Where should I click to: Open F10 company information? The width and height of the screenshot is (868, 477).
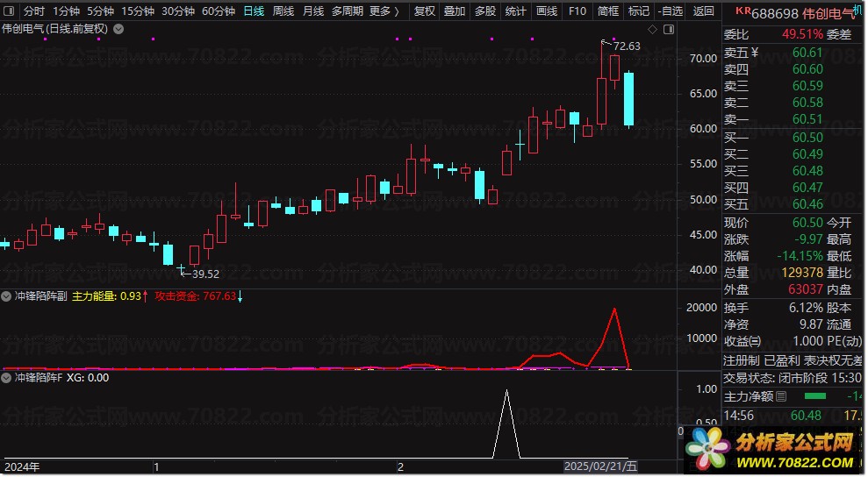pyautogui.click(x=577, y=11)
